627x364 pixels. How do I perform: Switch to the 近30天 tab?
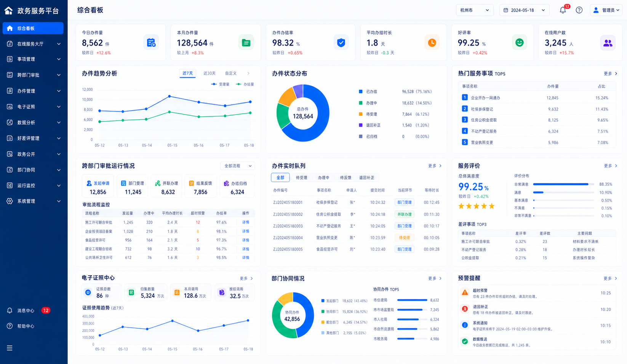point(209,73)
